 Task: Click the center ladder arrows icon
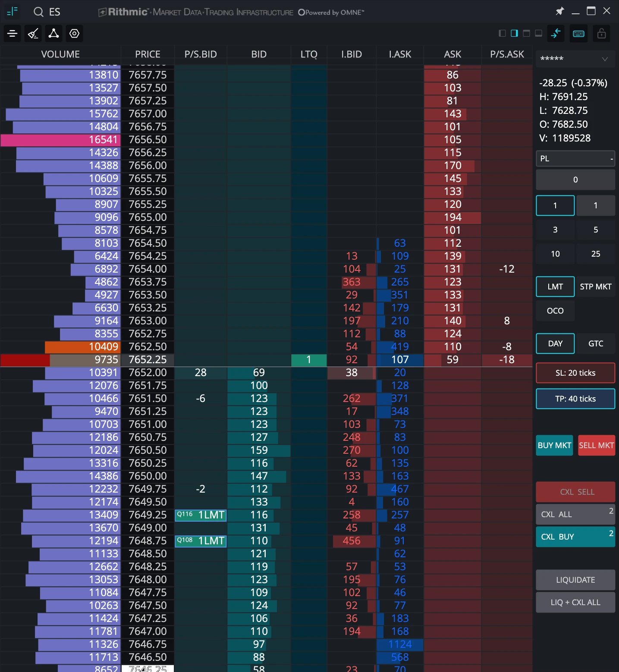[556, 34]
